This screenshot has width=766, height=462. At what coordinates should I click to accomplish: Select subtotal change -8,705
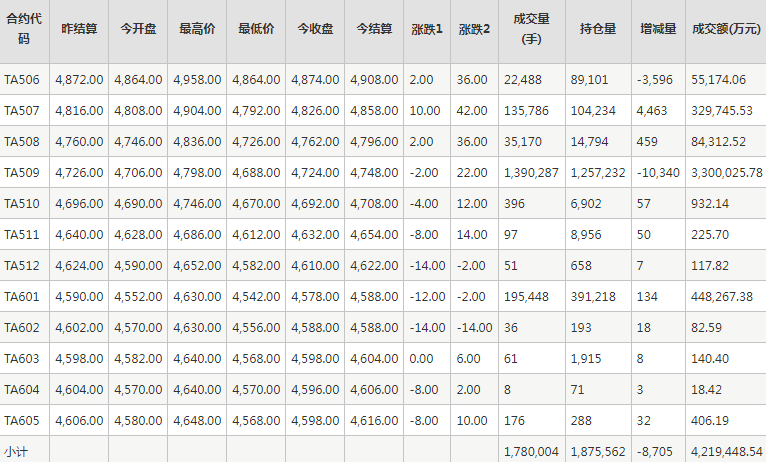pyautogui.click(x=655, y=452)
